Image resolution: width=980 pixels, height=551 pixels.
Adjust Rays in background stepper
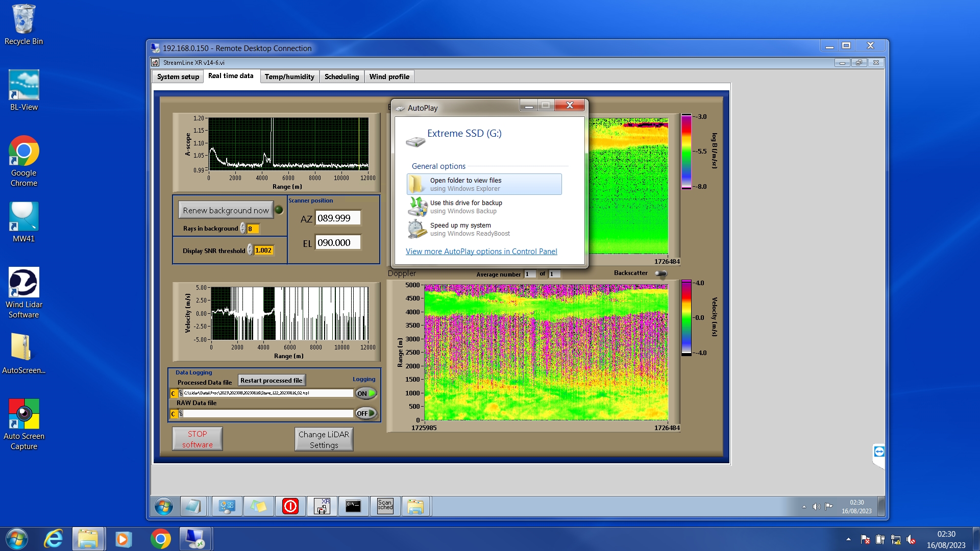point(243,229)
